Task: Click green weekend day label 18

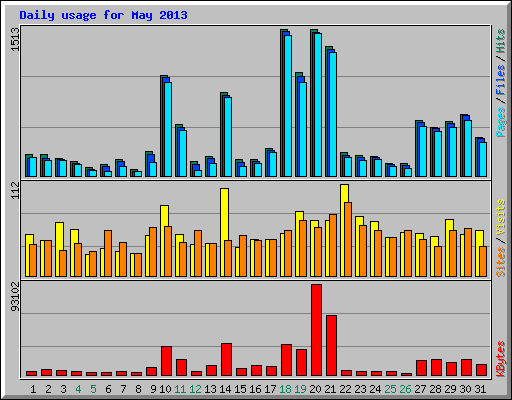Action: tap(285, 389)
